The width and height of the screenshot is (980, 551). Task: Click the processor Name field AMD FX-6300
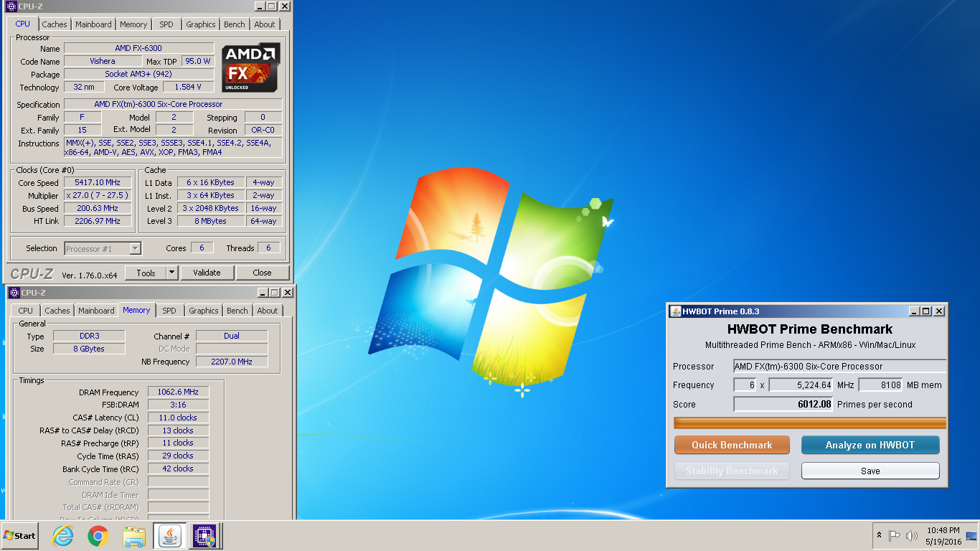click(138, 49)
